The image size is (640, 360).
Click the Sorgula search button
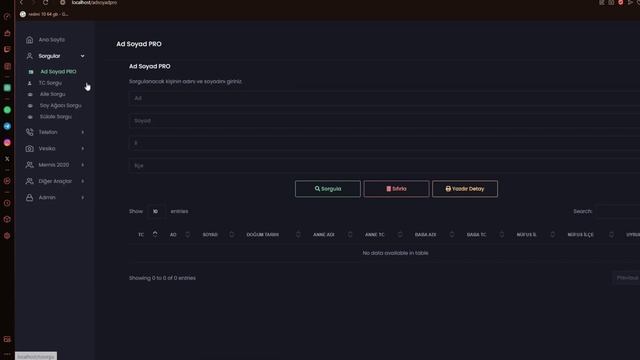coord(328,189)
